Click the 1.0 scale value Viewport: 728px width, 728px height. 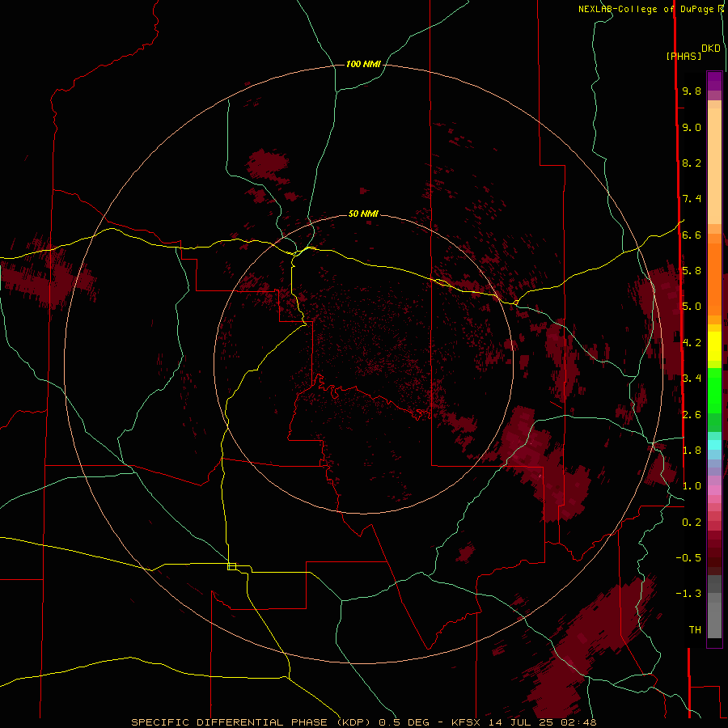[x=692, y=486]
